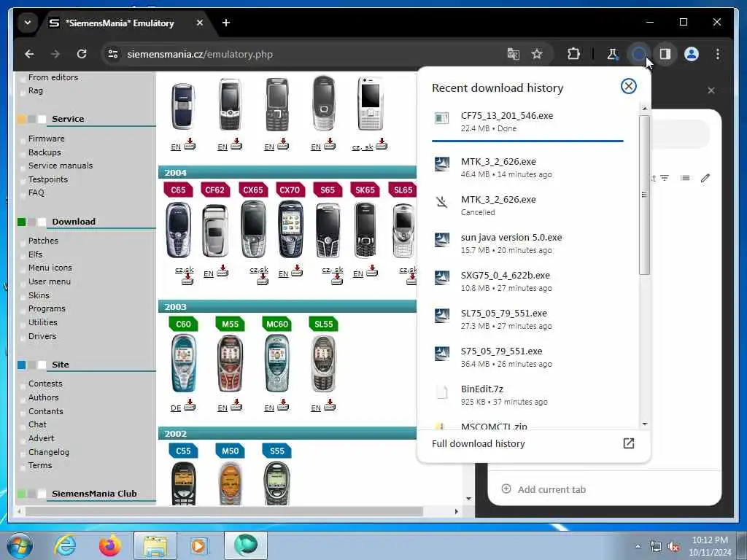Image resolution: width=747 pixels, height=560 pixels.
Task: Click the CF62 flip phone thumbnail
Action: pos(215,231)
